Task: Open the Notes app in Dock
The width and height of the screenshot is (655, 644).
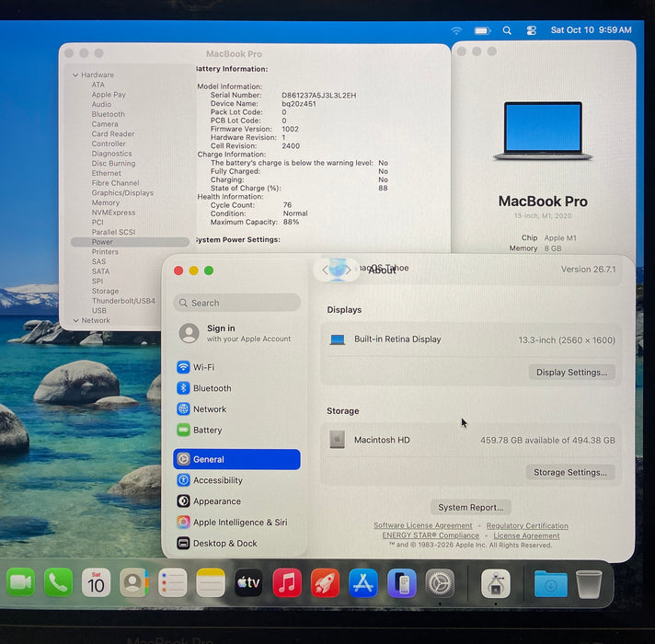Action: click(x=211, y=582)
